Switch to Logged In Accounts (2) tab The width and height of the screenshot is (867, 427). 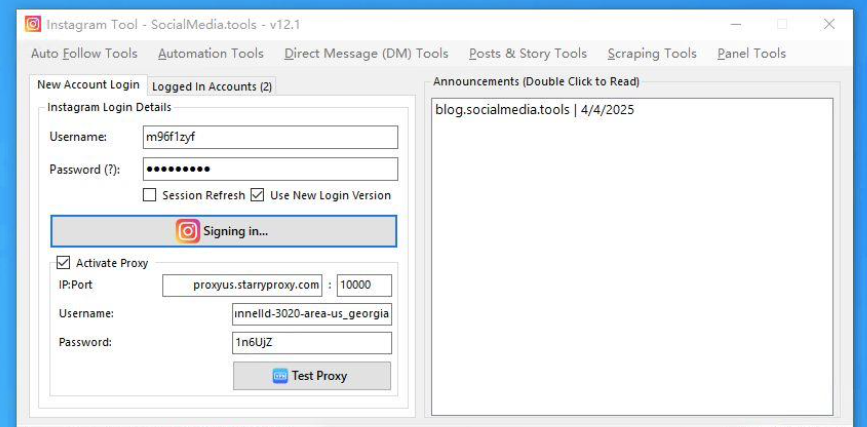212,87
